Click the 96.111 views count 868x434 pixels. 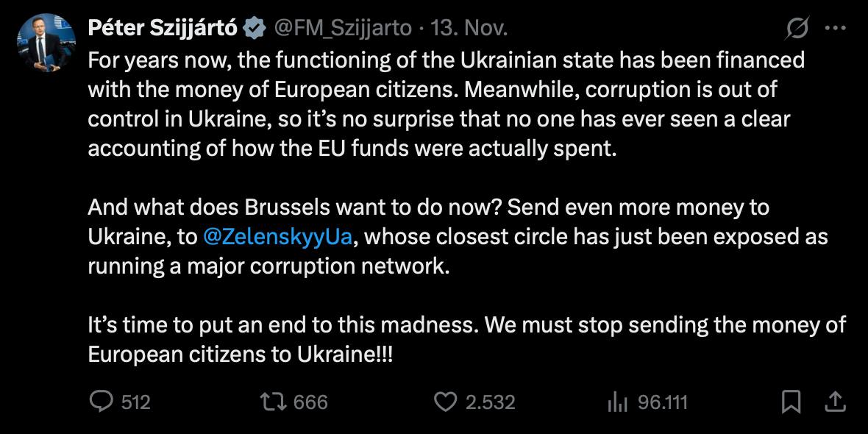(x=663, y=402)
